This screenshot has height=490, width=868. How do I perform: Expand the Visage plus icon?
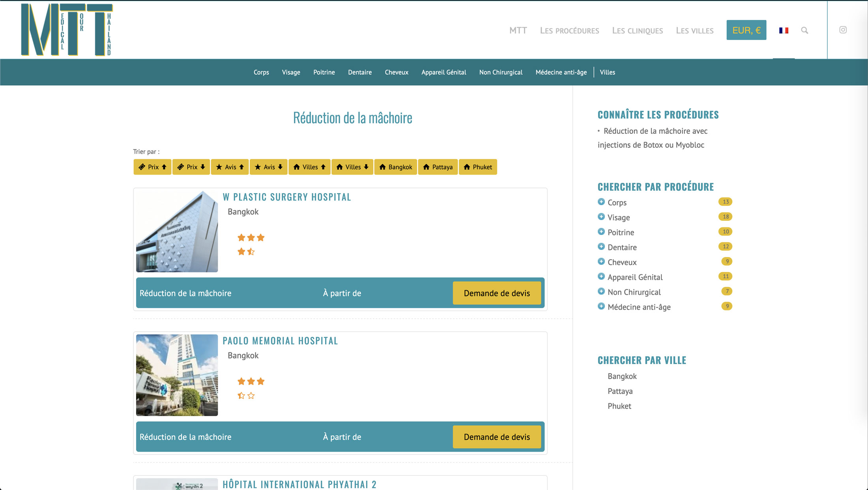click(x=601, y=217)
